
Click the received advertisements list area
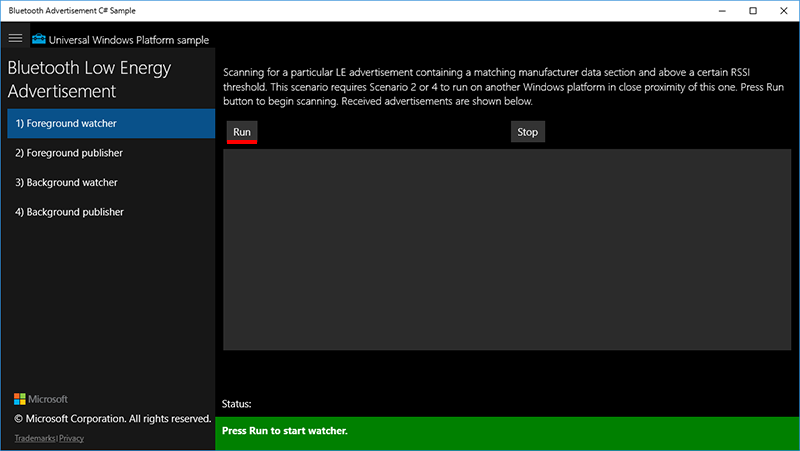507,249
